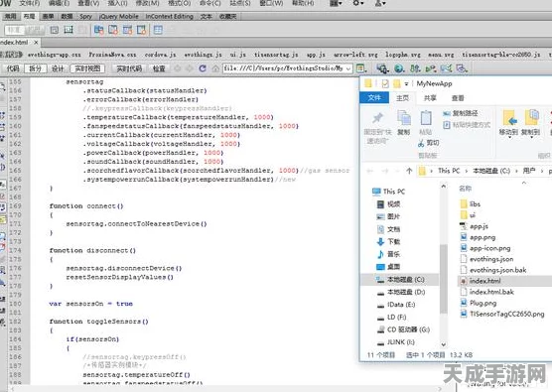Viewport: 552px width, 392px height.
Task: Open 共享 tab in Explorer ribbon
Action: point(430,98)
